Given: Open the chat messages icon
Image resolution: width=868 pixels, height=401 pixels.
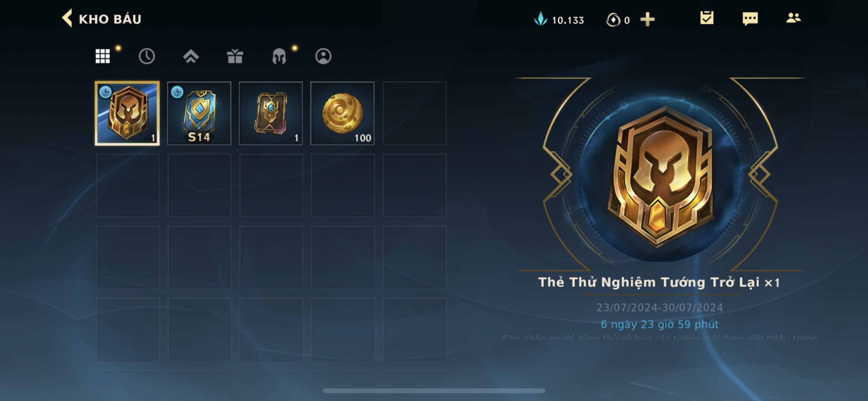Looking at the screenshot, I should click(750, 19).
